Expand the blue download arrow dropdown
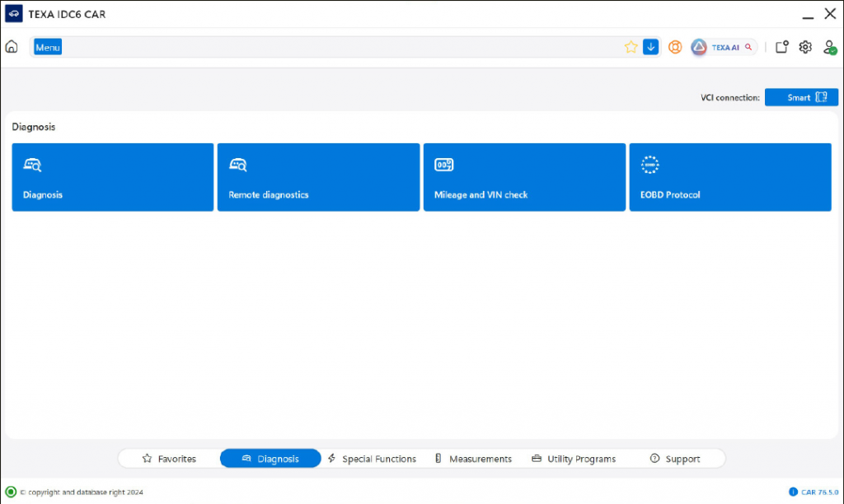The image size is (844, 504). [x=650, y=47]
